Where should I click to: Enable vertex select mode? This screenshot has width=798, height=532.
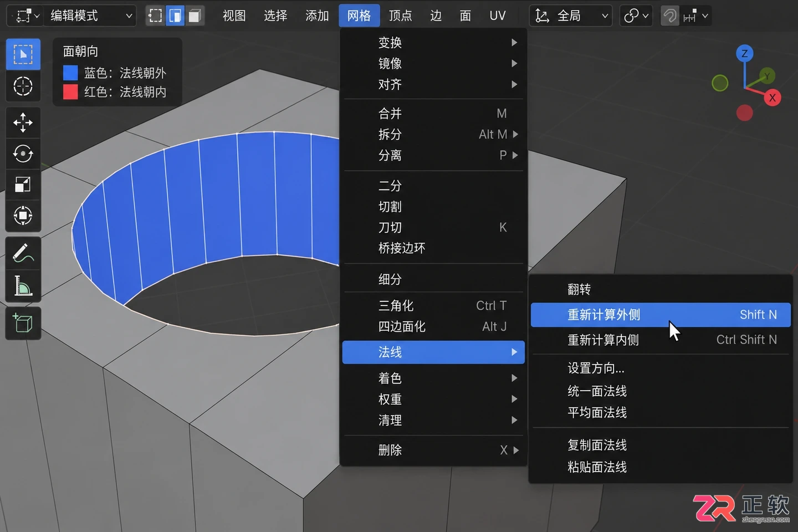point(156,16)
